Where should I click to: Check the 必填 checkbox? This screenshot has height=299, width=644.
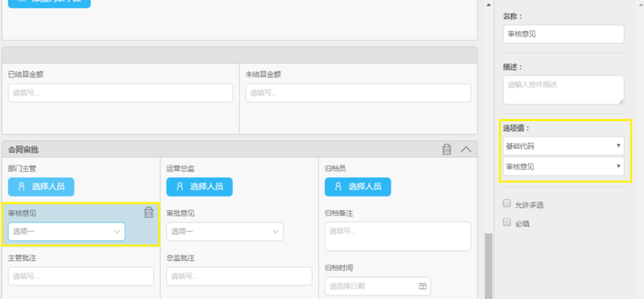click(506, 222)
